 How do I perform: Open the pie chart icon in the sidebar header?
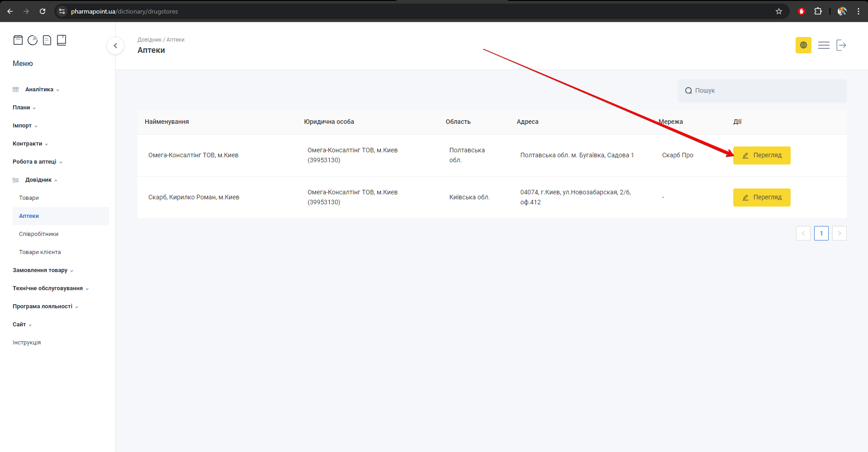33,40
